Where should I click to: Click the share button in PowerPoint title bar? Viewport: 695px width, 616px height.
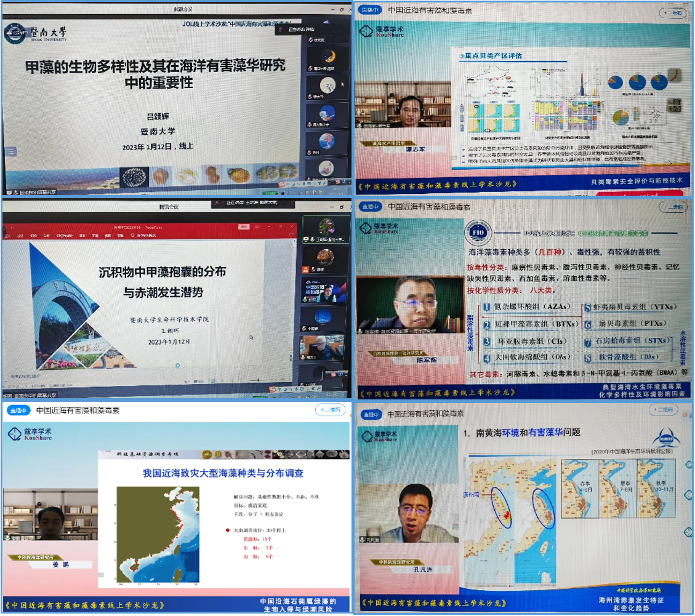coord(243,227)
